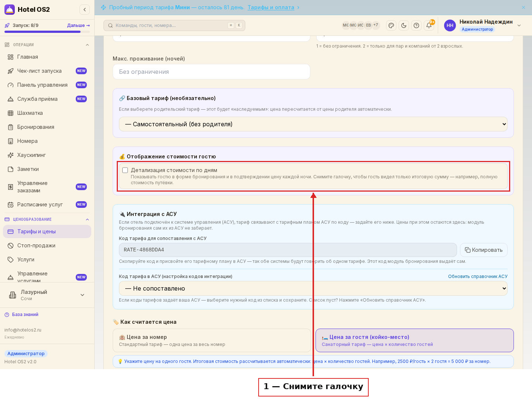The image size is (532, 405).
Task: Open Заметки in the sidebar
Action: (47, 169)
